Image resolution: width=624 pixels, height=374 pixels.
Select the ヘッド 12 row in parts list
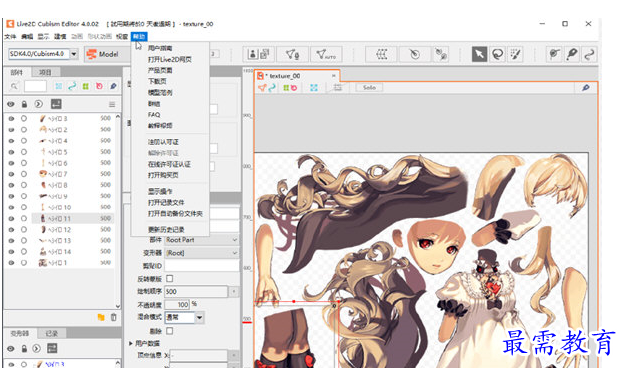pyautogui.click(x=60, y=230)
